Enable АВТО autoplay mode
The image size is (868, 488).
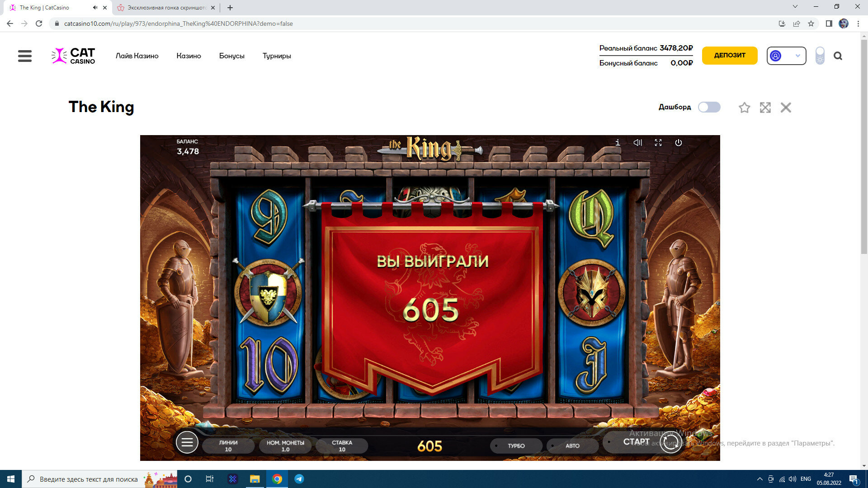pyautogui.click(x=572, y=446)
